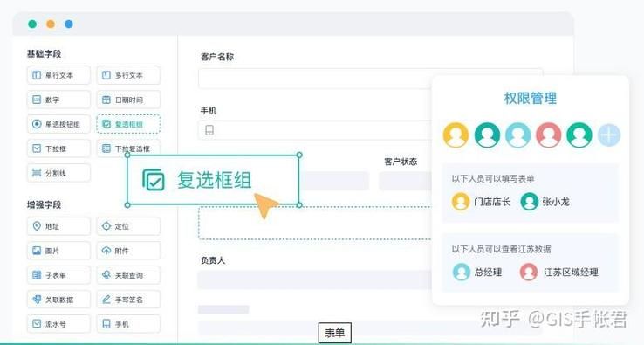Click the 定位 target icon
This screenshot has height=345, width=644.
(106, 226)
